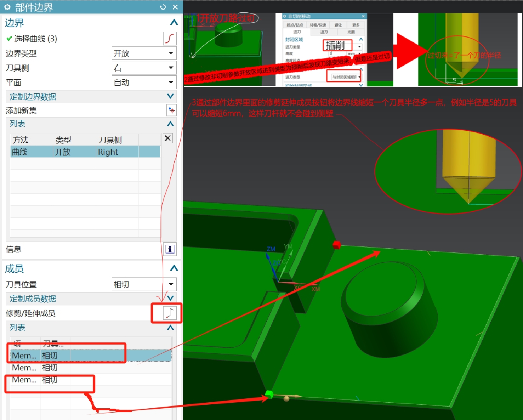
Task: Collapse the 成员 section
Action: 174,268
